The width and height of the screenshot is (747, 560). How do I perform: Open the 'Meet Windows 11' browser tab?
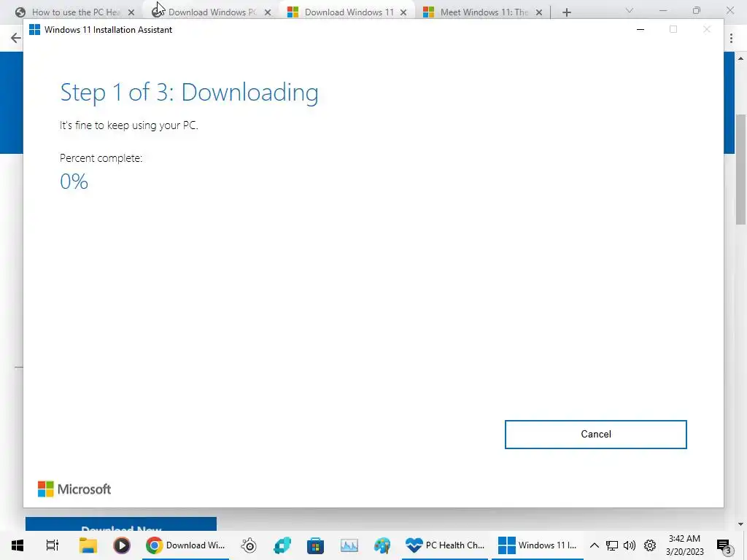point(484,12)
